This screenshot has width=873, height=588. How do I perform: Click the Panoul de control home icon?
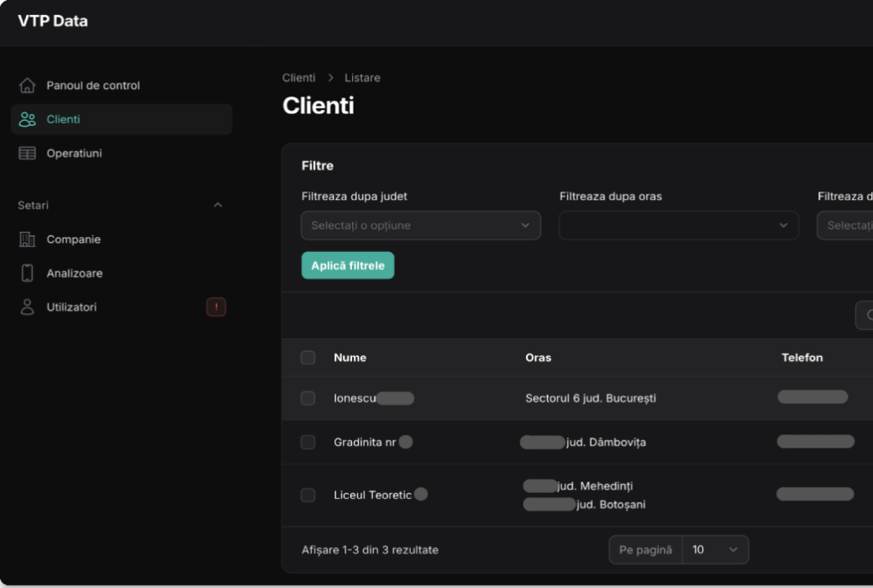(28, 86)
